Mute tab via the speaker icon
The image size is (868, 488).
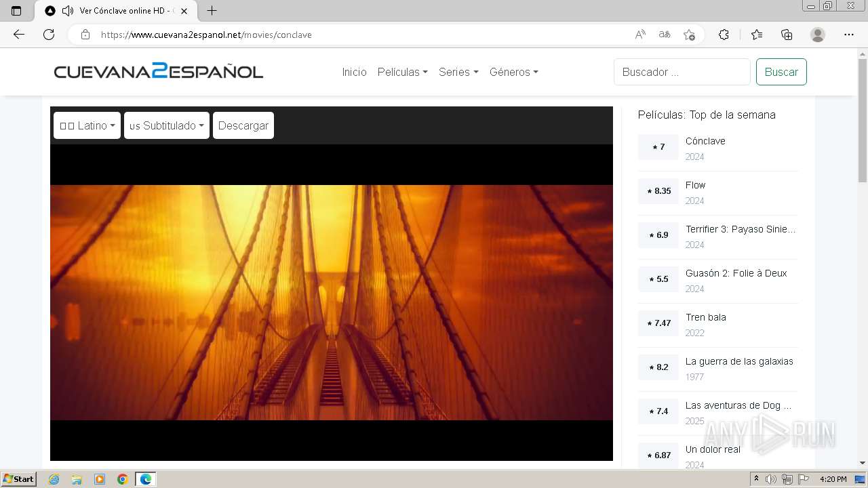(x=67, y=11)
